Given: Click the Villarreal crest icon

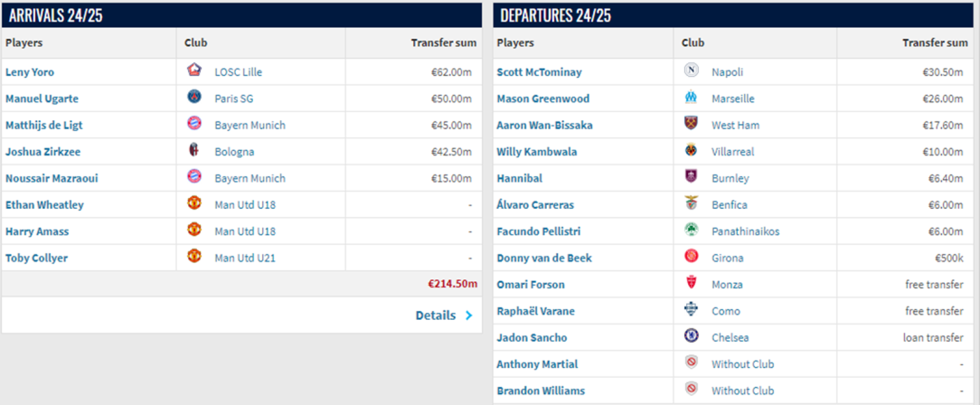Looking at the screenshot, I should 691,151.
